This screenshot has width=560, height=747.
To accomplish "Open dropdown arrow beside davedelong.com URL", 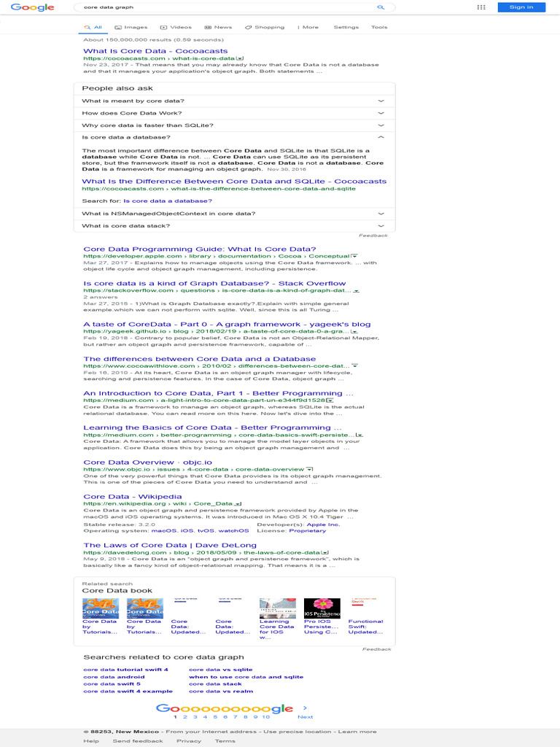I will (325, 553).
